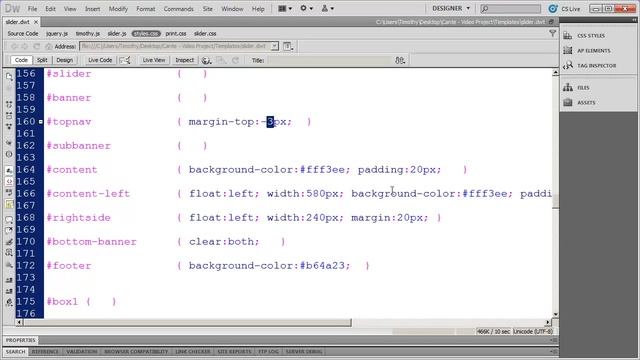This screenshot has height=360, width=640.
Task: Open DESIGNER workspace switcher dropdown
Action: point(451,8)
